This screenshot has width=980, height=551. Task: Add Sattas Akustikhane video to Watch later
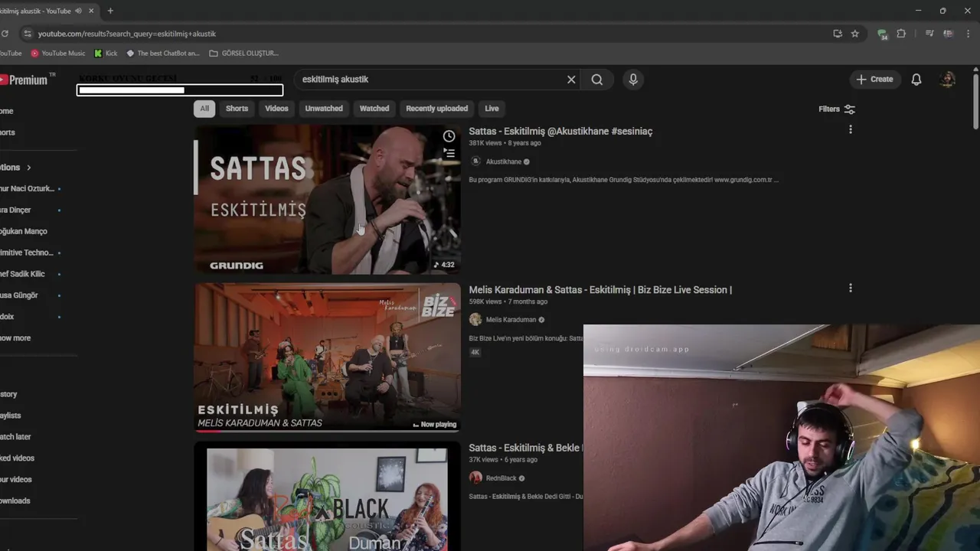click(449, 136)
